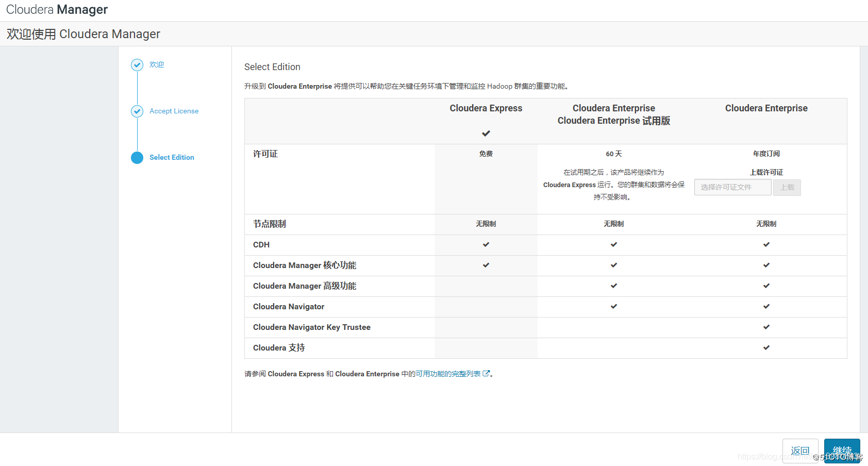Screen dimensions: 868x466
Task: Click 无限制 in the Cloudera Express column
Action: (486, 224)
